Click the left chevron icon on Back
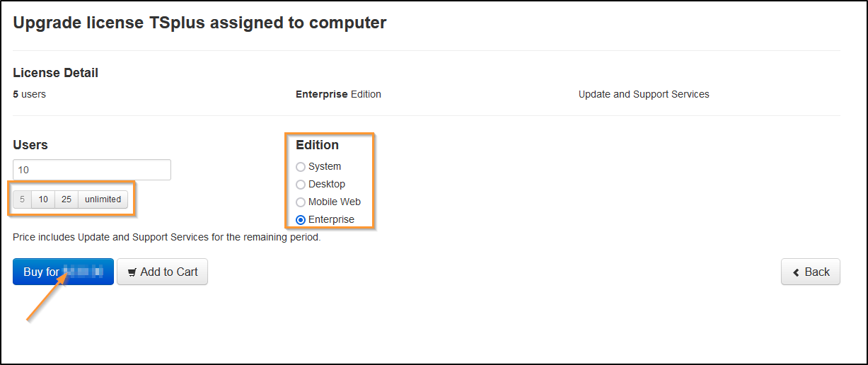 (x=797, y=272)
